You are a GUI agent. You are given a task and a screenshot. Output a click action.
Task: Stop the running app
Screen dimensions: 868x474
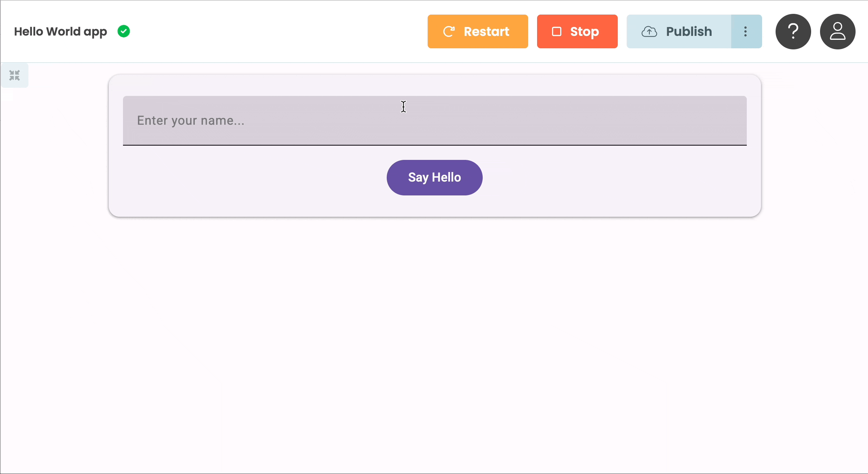pos(577,31)
